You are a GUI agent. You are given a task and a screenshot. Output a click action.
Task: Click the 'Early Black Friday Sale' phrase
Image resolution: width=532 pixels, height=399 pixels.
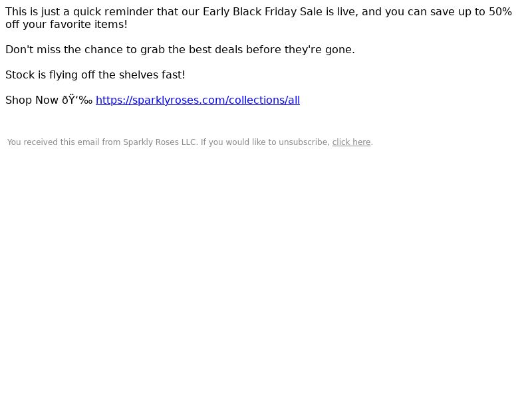click(x=263, y=12)
